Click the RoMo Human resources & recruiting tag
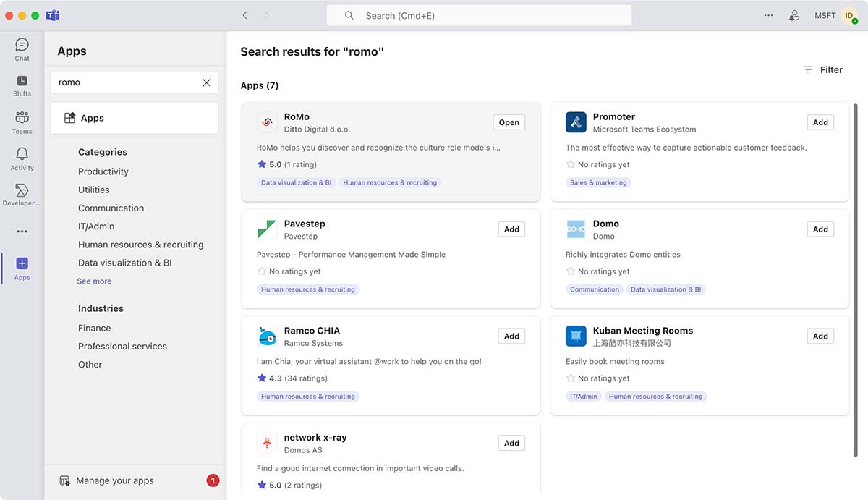The width and height of the screenshot is (868, 500). click(x=390, y=182)
